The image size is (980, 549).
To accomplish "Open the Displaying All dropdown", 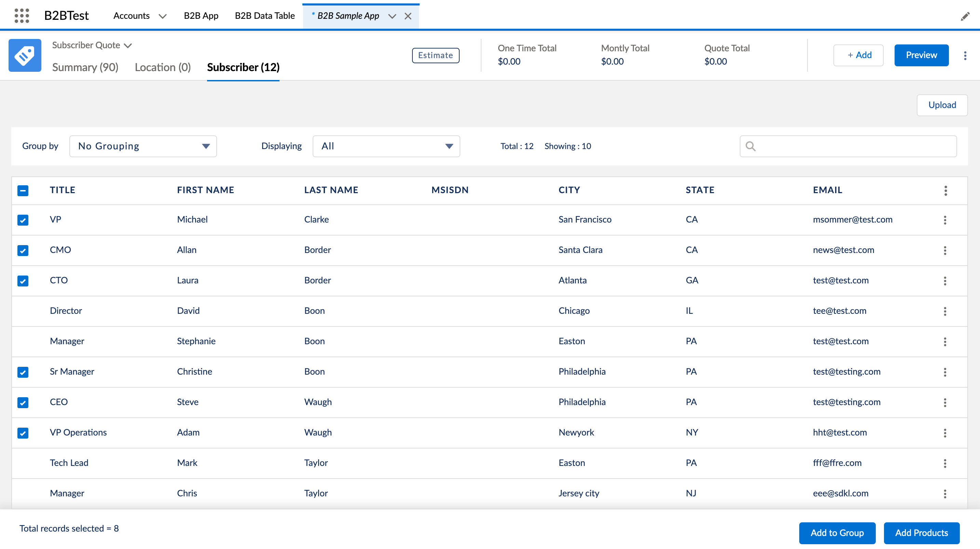I will click(386, 146).
